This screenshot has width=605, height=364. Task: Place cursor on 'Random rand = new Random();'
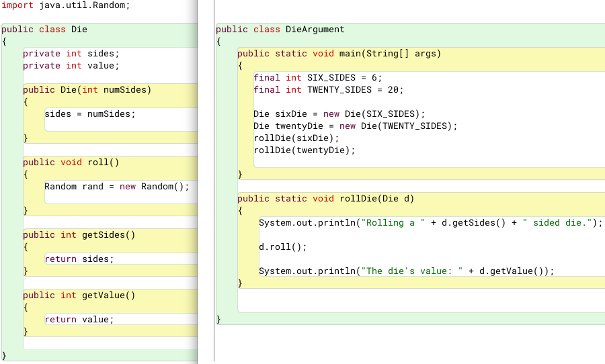click(117, 187)
